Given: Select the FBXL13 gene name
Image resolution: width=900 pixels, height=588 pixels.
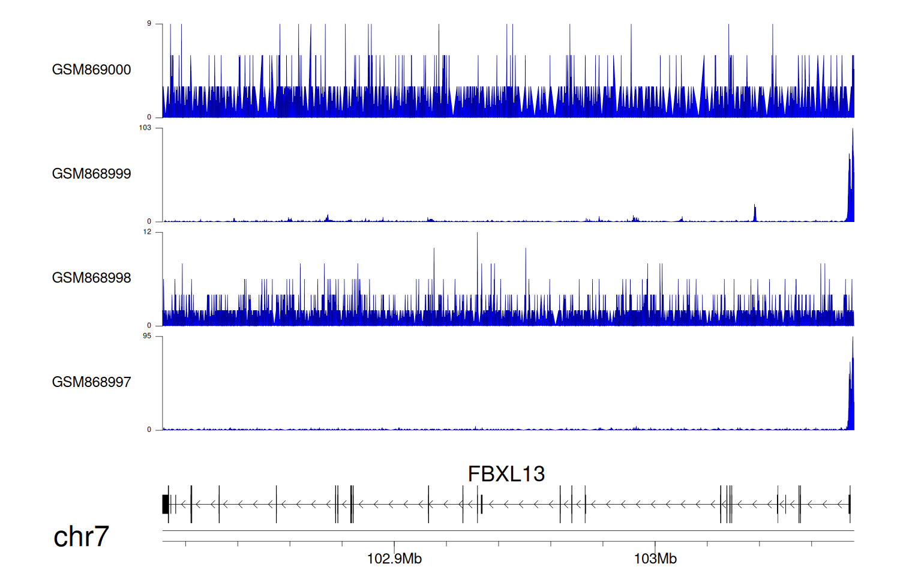Looking at the screenshot, I should 506,474.
